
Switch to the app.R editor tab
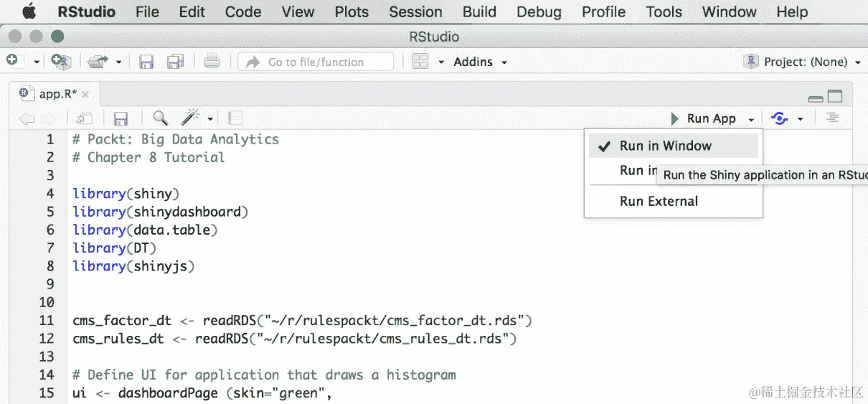56,94
